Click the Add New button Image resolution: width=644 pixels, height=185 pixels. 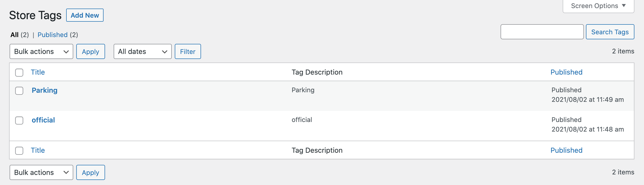point(85,15)
